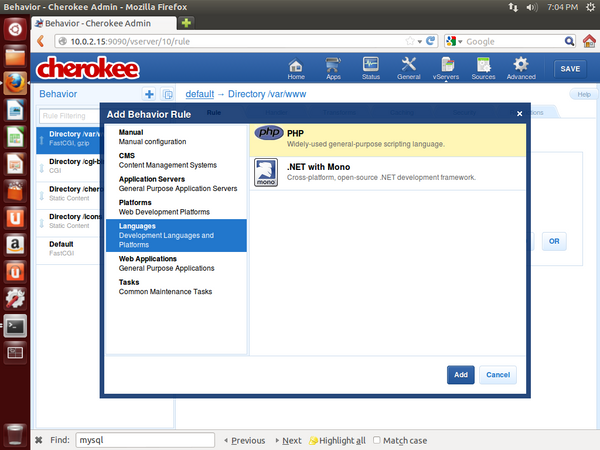The width and height of the screenshot is (600, 450).
Task: Bookmark this page with the star icon
Action: pyautogui.click(x=410, y=41)
